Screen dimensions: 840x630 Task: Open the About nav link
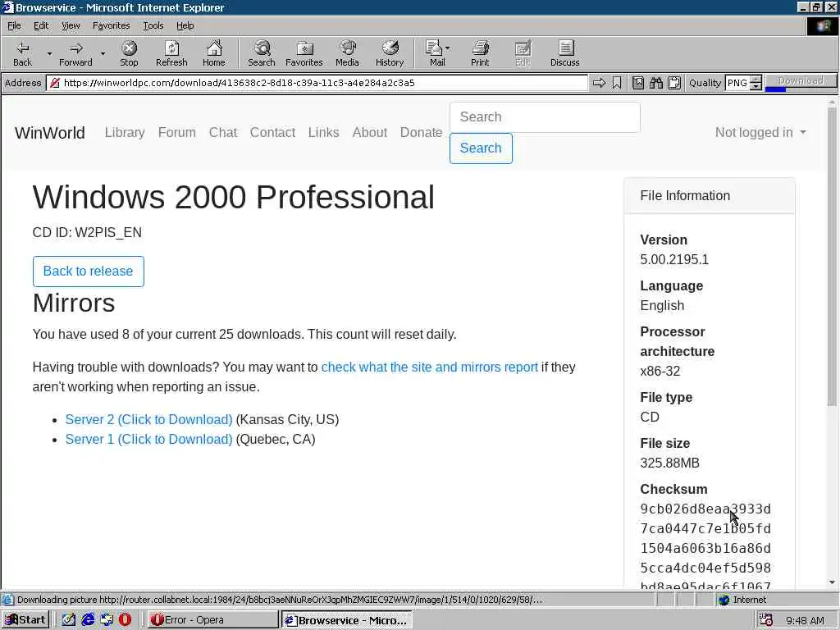tap(370, 132)
